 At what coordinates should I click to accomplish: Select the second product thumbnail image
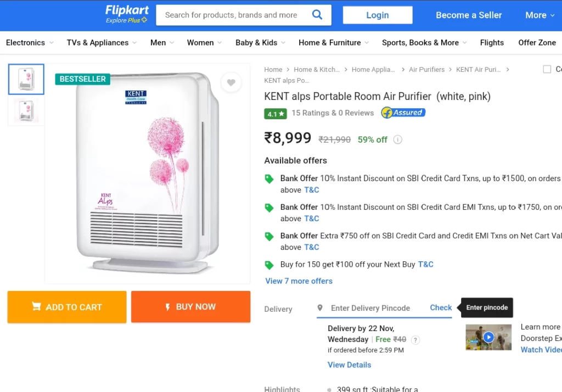point(26,111)
